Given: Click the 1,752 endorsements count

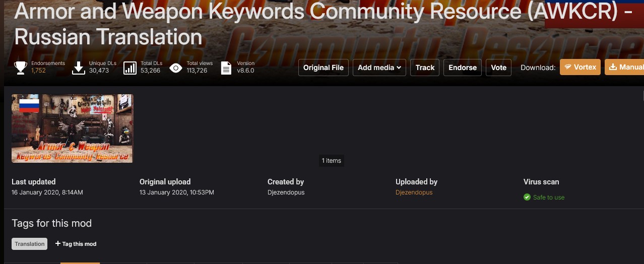Looking at the screenshot, I should (38, 71).
